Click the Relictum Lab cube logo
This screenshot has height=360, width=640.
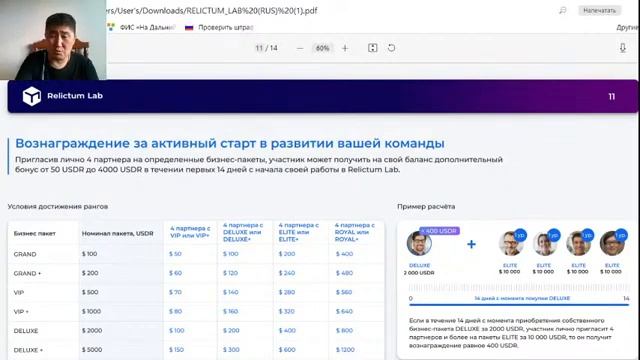coord(32,96)
